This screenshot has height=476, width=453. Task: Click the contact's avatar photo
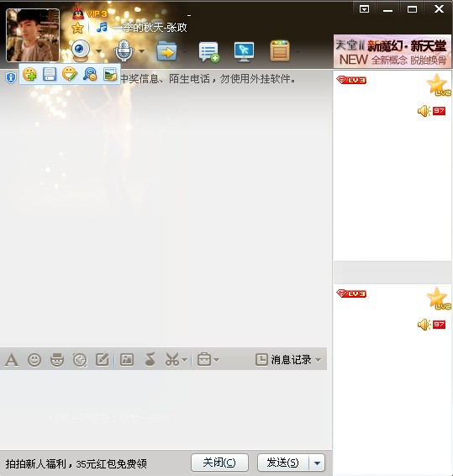point(33,35)
